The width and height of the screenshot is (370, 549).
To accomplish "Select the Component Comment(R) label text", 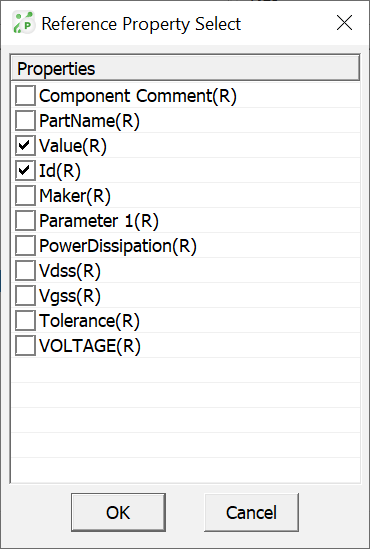I will (138, 96).
